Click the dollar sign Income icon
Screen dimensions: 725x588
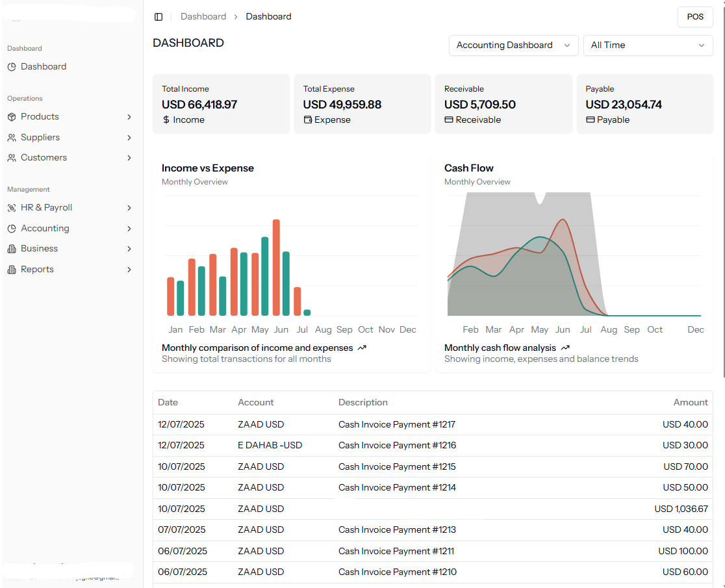pyautogui.click(x=166, y=120)
